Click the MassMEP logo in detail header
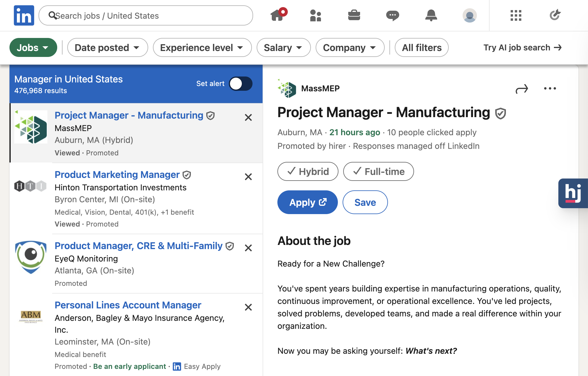Screen dimensions: 588x376 (x=287, y=88)
